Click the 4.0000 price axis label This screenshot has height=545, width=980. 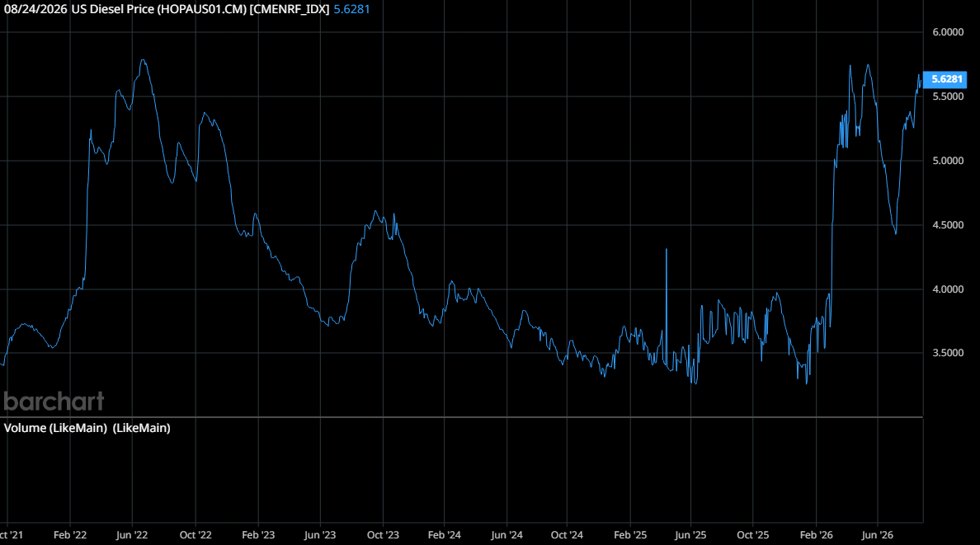click(x=948, y=289)
